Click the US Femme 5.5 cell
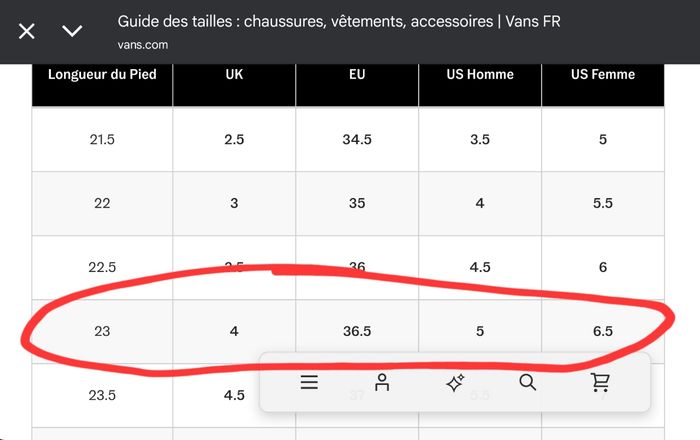This screenshot has height=440, width=700. click(x=603, y=203)
